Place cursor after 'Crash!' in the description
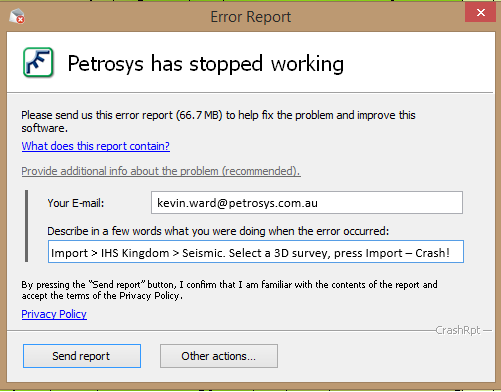The height and width of the screenshot is (392, 501). click(x=451, y=253)
